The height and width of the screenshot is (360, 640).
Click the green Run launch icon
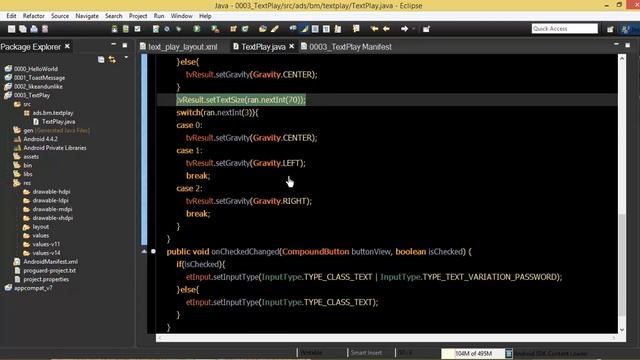coord(197,29)
